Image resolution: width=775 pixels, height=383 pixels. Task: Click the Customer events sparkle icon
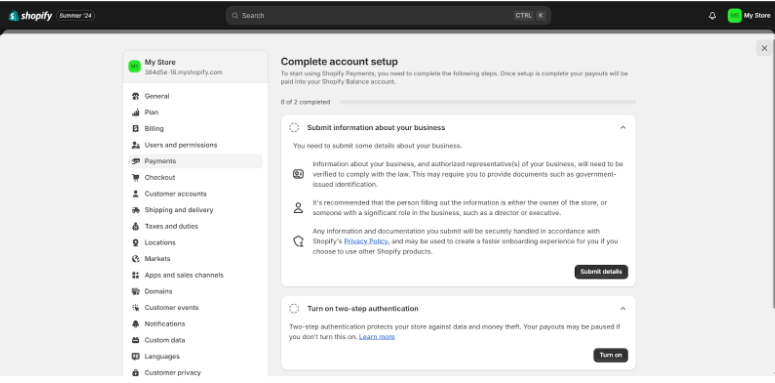point(135,308)
